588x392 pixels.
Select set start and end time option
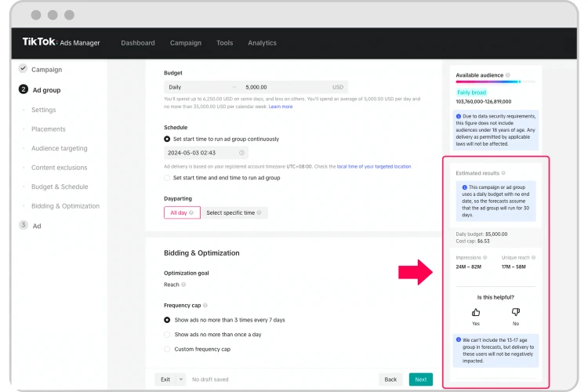[x=167, y=178]
